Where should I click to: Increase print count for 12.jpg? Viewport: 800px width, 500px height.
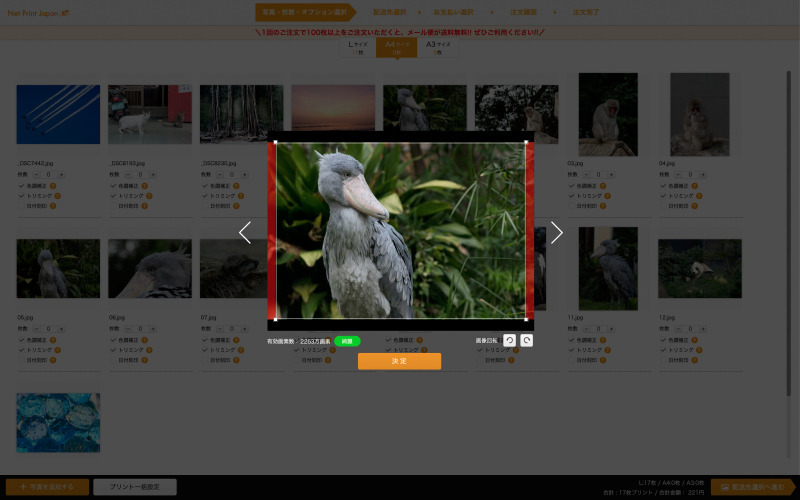point(703,329)
